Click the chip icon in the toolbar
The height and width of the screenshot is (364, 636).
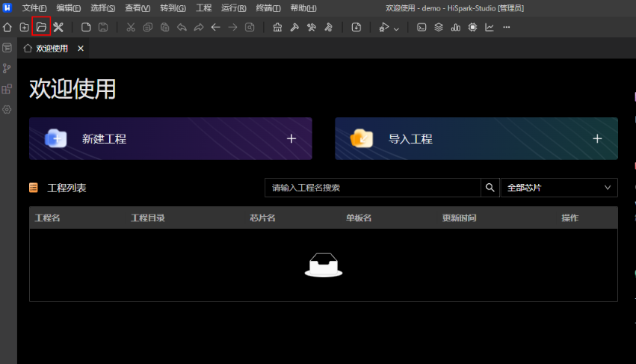472,28
